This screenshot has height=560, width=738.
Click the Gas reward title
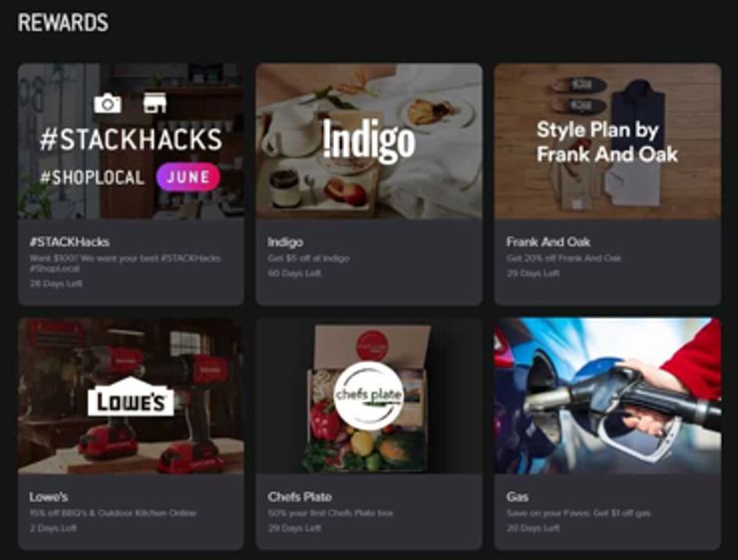(518, 496)
